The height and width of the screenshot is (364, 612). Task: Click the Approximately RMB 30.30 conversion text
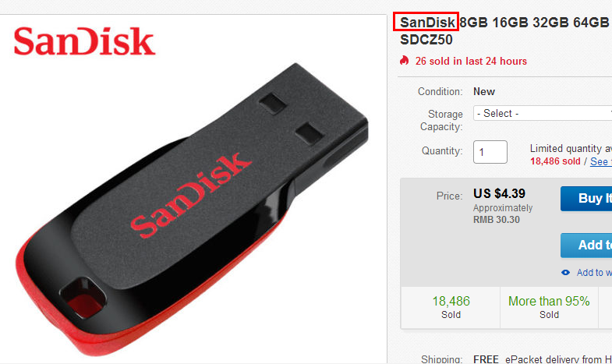(x=503, y=214)
